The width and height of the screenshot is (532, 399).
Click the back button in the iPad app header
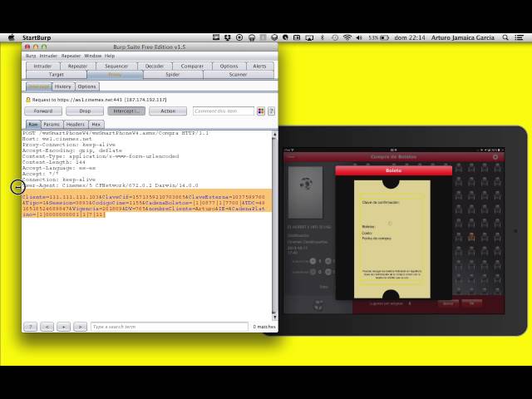tap(291, 157)
